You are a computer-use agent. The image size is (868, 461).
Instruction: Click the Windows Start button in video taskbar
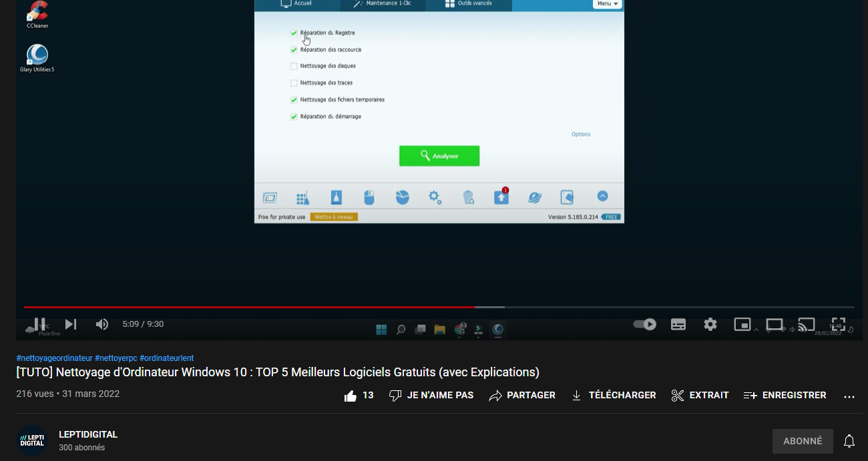point(381,330)
